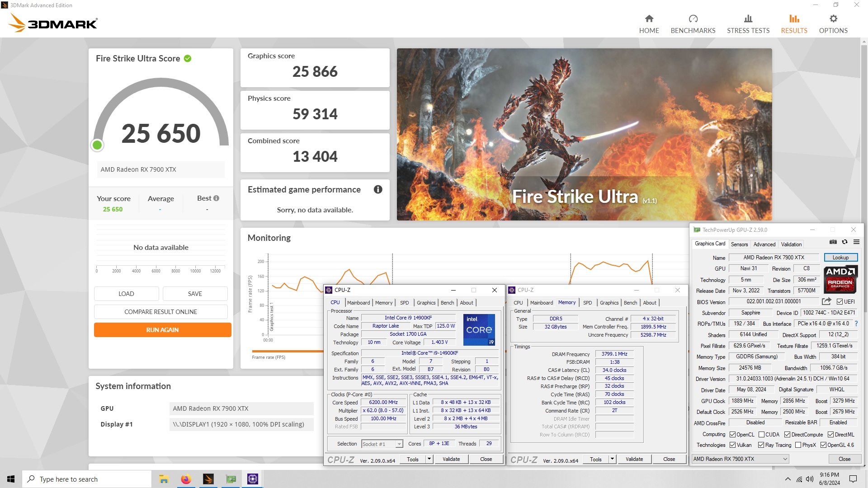Screen dimensions: 868x488
Task: Open the volume control in the system tray
Action: [x=810, y=479]
